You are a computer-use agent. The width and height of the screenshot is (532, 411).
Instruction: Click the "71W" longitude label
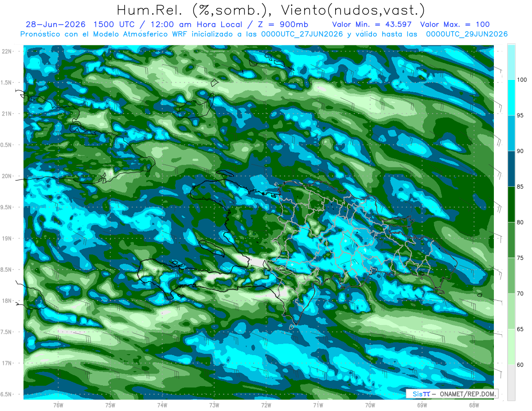[318, 405]
